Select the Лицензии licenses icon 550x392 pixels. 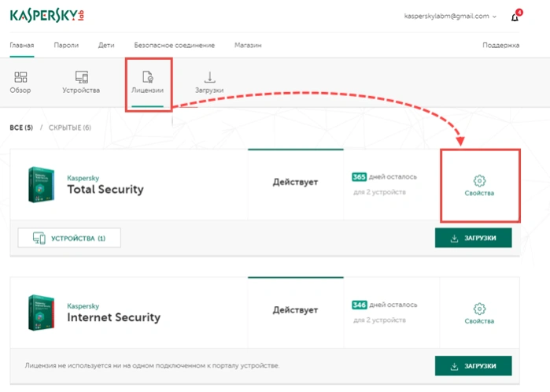pyautogui.click(x=148, y=76)
